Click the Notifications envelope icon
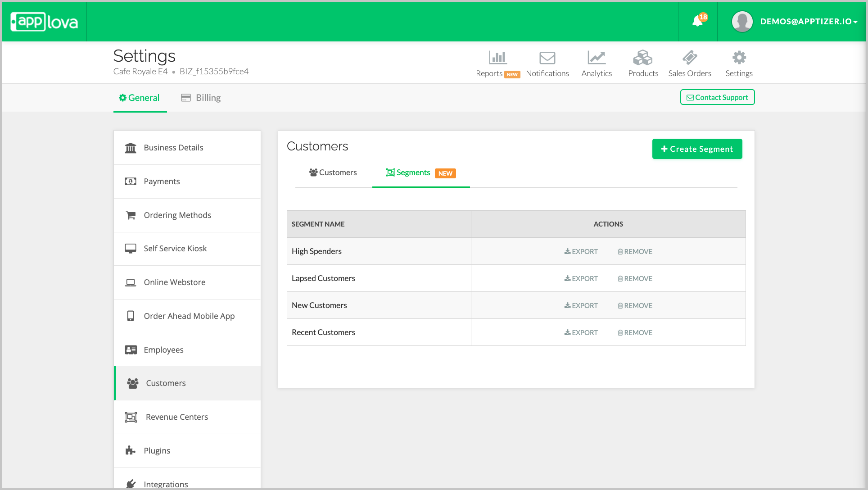Screen dimensions: 868x490 547,58
